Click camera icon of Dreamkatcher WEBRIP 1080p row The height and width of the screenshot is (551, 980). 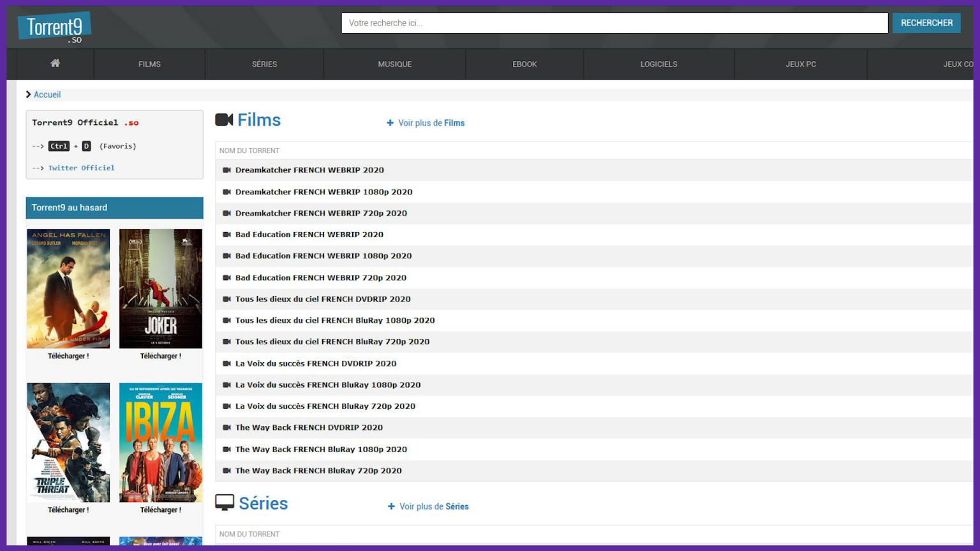point(226,192)
